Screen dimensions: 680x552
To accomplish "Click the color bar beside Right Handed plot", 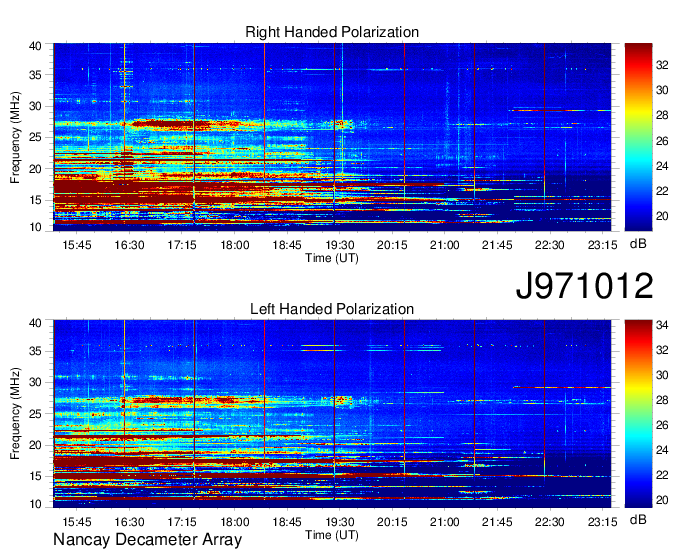I will coord(638,137).
